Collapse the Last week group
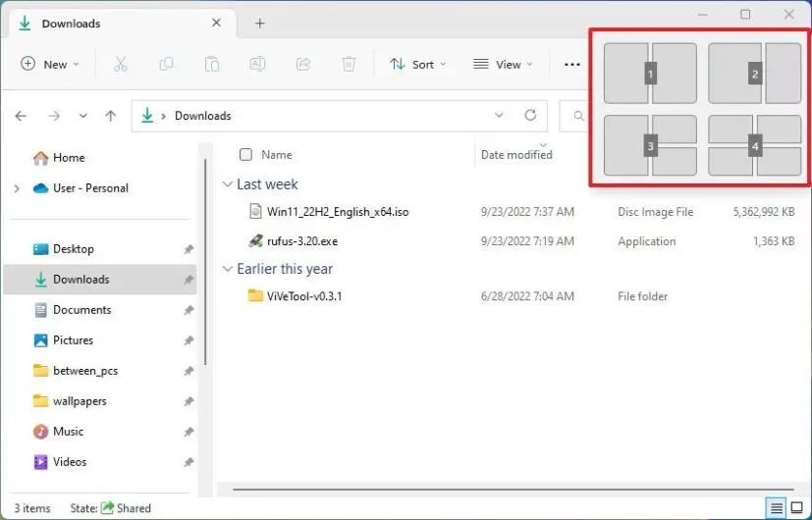The width and height of the screenshot is (812, 520). point(227,184)
